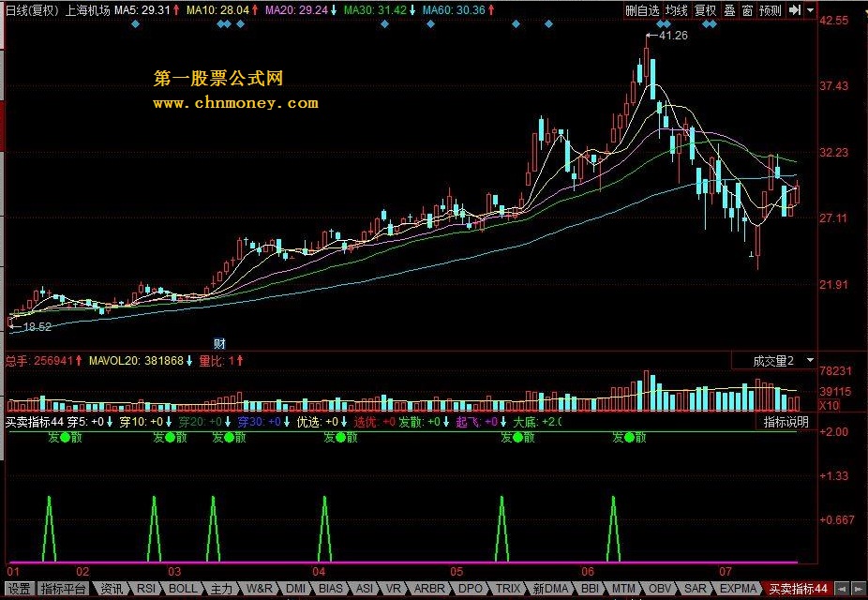The image size is (868, 600).
Task: Switch to the MTM indicator tab
Action: click(x=623, y=589)
